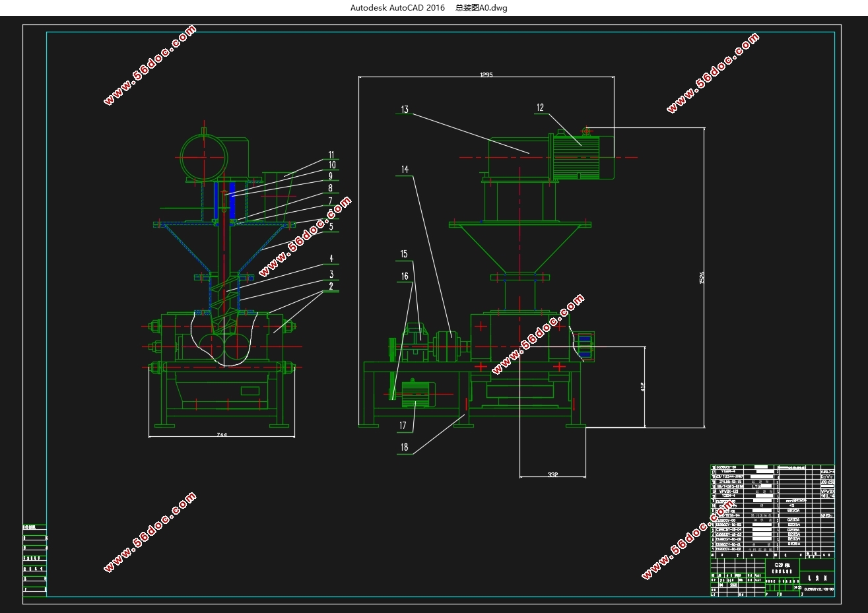
Task: Click part balloon number 4
Action: [331, 259]
